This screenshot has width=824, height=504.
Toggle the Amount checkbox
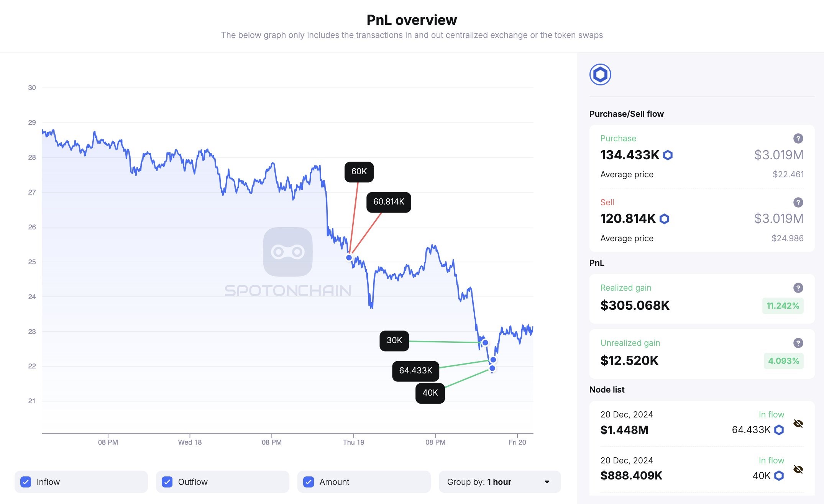tap(309, 482)
